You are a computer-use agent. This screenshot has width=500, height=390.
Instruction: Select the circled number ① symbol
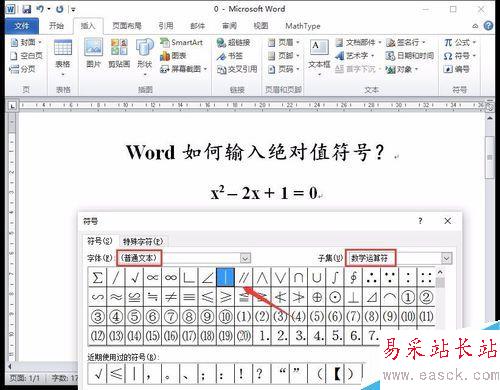pos(408,297)
